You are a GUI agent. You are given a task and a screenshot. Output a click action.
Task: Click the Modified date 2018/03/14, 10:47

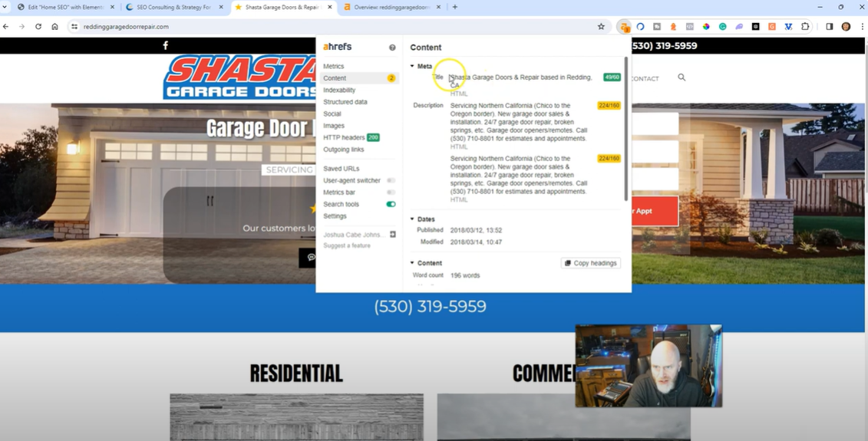pos(476,242)
